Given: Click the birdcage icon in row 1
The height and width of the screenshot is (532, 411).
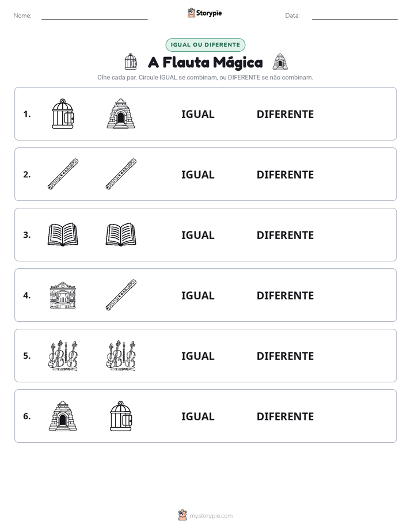Looking at the screenshot, I should pos(63,114).
